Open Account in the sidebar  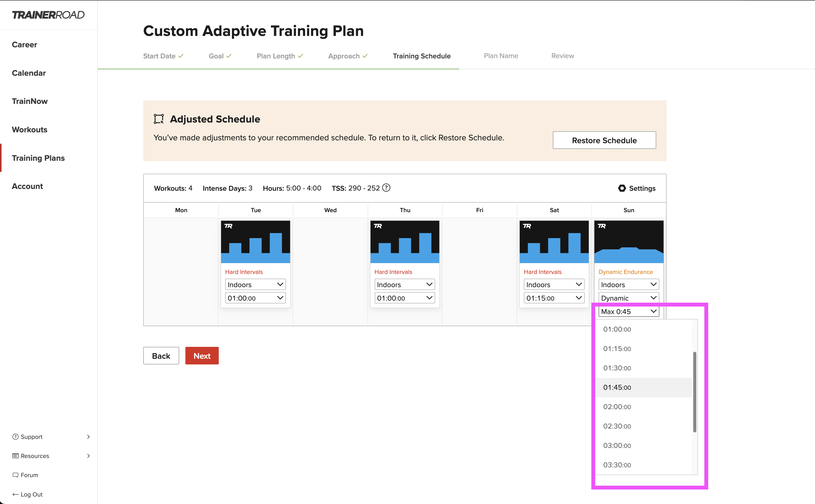click(x=27, y=186)
